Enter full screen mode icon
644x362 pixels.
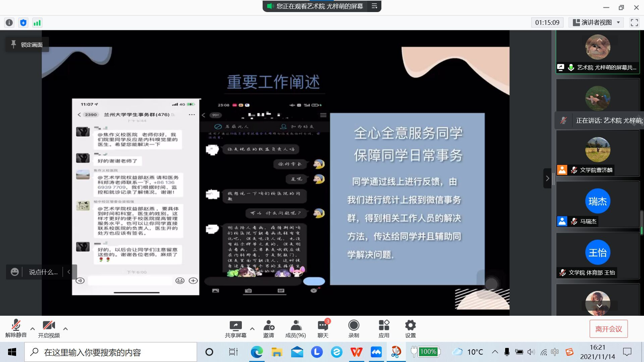point(634,22)
